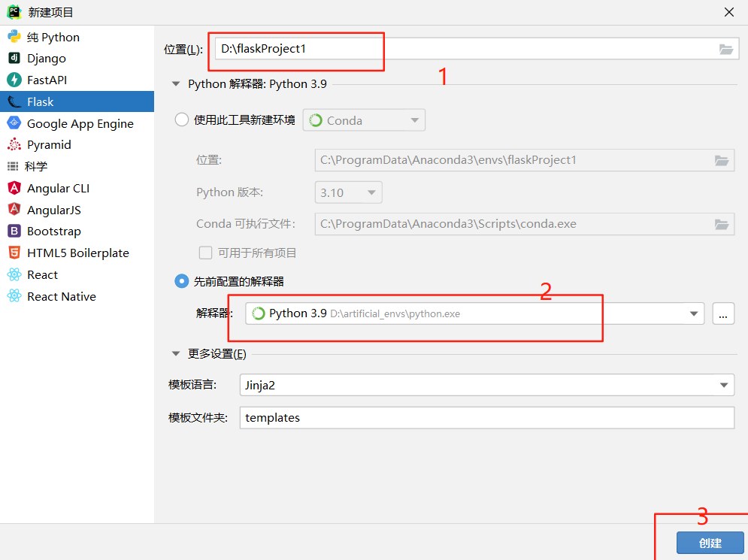Select 先前配置的解释器 radio button

tap(182, 281)
